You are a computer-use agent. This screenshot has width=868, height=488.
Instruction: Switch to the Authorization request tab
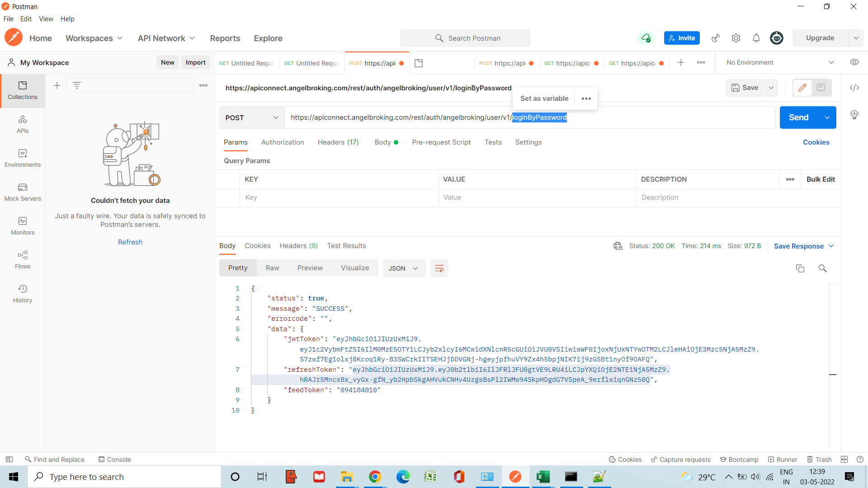pos(283,142)
